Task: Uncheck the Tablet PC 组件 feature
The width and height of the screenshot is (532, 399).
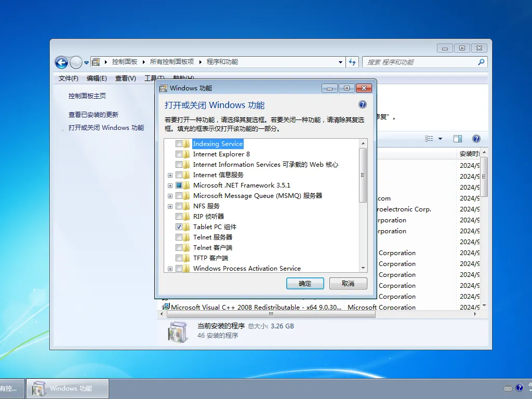Action: pyautogui.click(x=179, y=227)
